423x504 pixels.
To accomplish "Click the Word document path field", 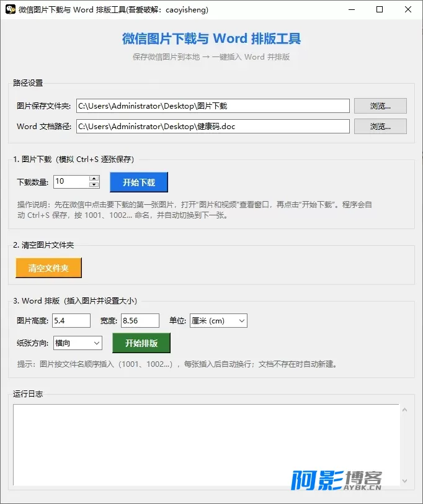I will [x=213, y=127].
